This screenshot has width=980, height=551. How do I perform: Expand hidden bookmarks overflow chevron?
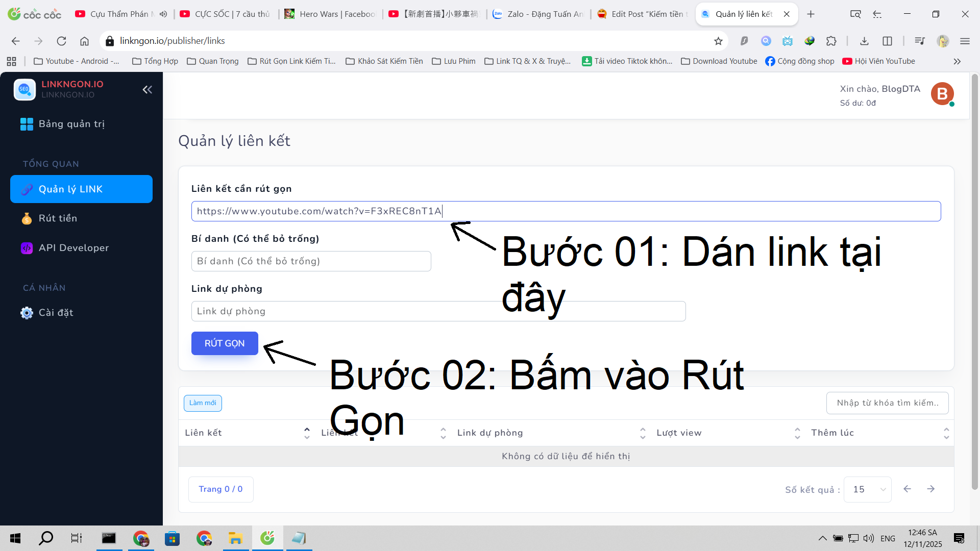pyautogui.click(x=957, y=61)
